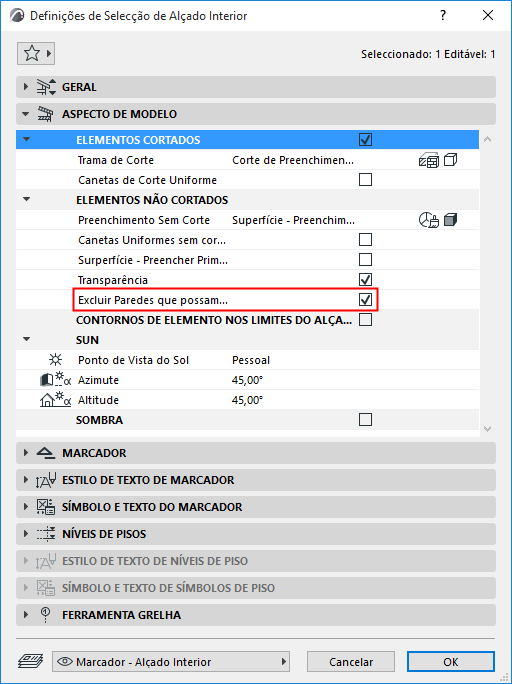Image resolution: width=512 pixels, height=684 pixels.
Task: Click the NÍVEIS DE PISOS panel title
Action: pos(104,534)
